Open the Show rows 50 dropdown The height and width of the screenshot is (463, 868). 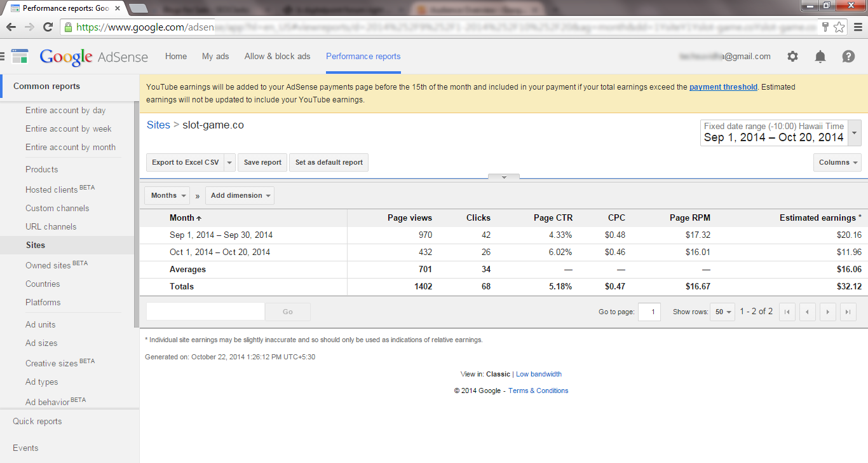pyautogui.click(x=722, y=312)
